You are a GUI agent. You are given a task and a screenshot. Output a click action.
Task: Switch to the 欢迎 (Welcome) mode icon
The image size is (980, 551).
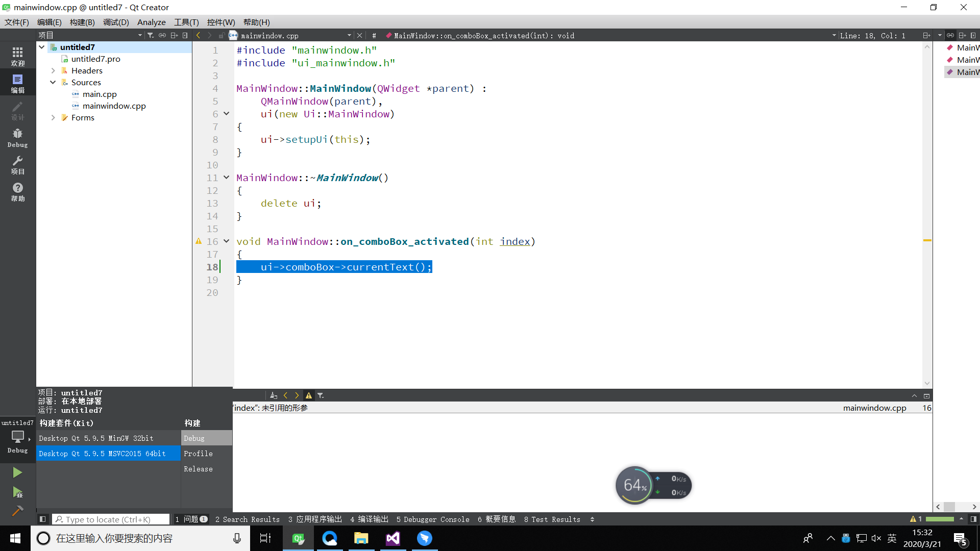(17, 55)
